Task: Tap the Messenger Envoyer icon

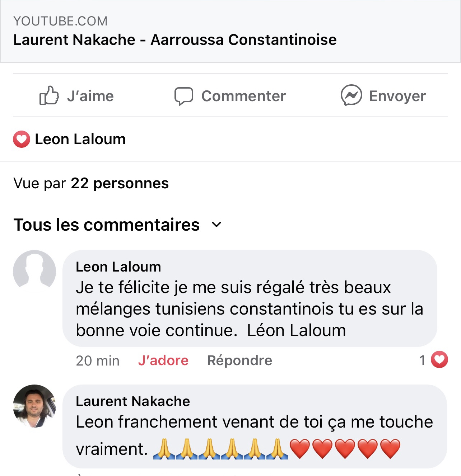Action: pos(351,95)
